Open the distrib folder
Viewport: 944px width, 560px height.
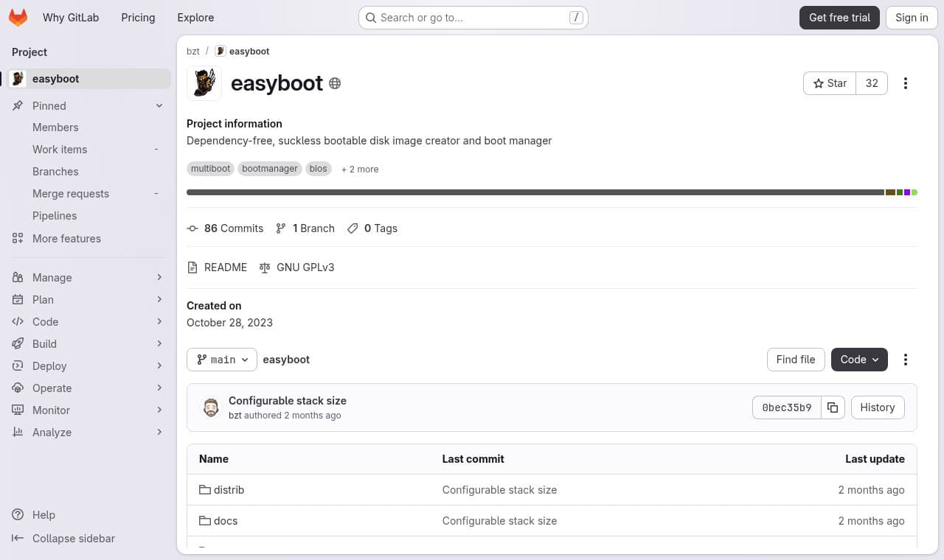pos(229,490)
